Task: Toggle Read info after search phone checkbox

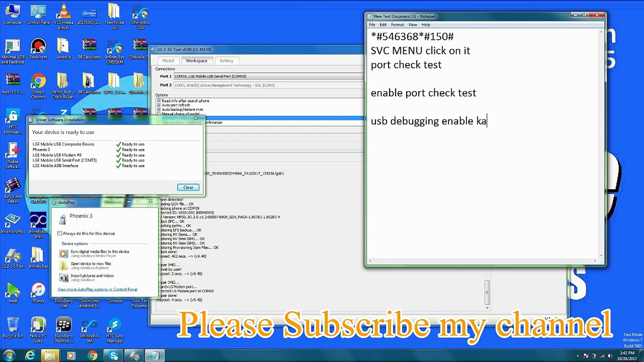Action: tap(159, 101)
